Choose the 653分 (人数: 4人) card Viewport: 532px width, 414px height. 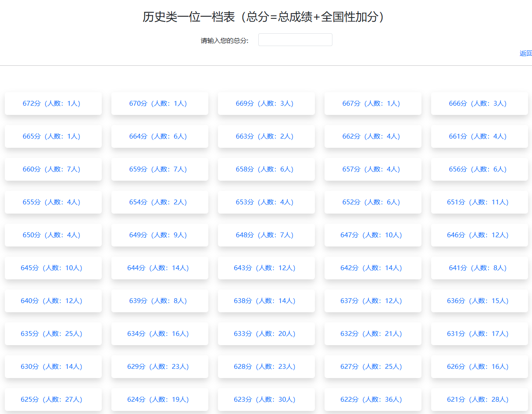(266, 202)
